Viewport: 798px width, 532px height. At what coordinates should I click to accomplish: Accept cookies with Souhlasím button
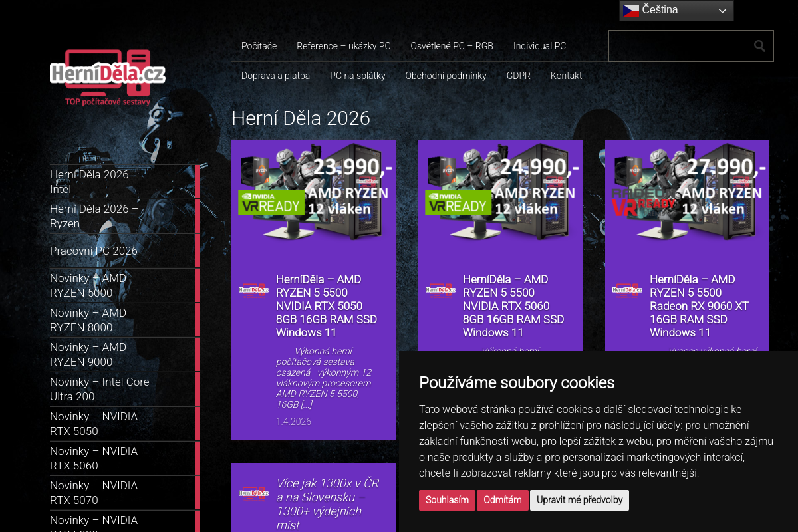[447, 500]
